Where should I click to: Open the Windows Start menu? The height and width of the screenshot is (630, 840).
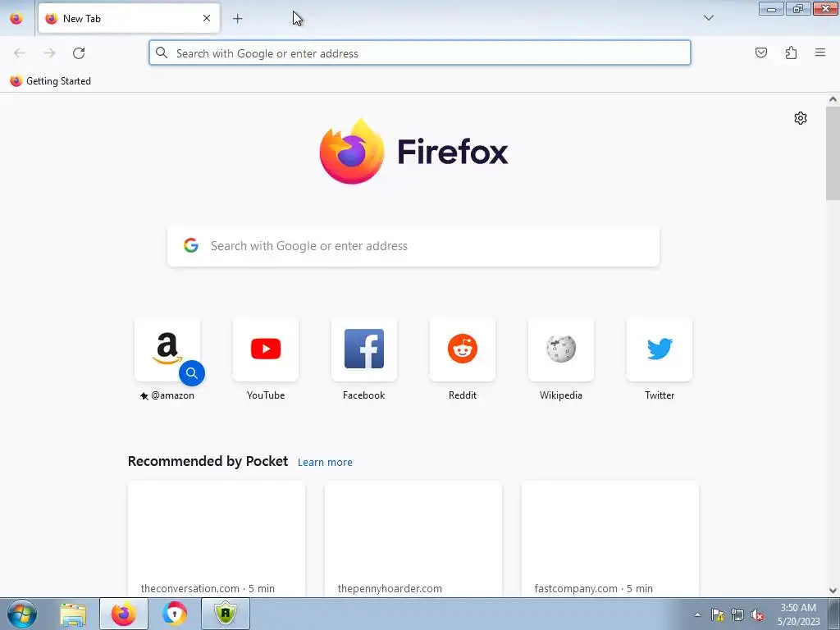pyautogui.click(x=22, y=614)
